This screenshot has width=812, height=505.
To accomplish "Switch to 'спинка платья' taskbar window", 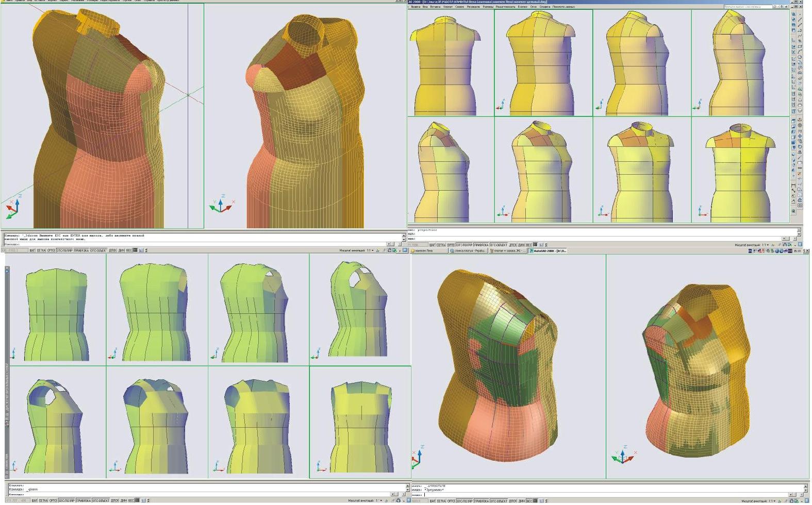I will coord(468,251).
